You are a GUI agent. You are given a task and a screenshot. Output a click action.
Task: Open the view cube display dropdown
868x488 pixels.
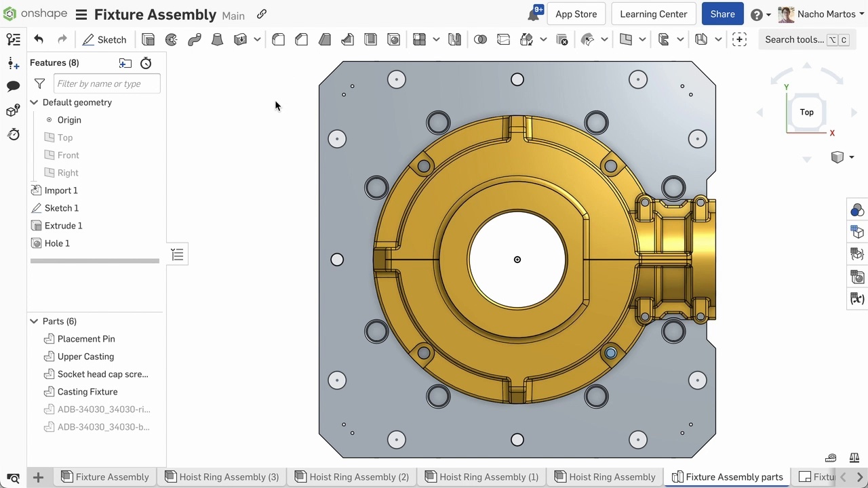(851, 157)
